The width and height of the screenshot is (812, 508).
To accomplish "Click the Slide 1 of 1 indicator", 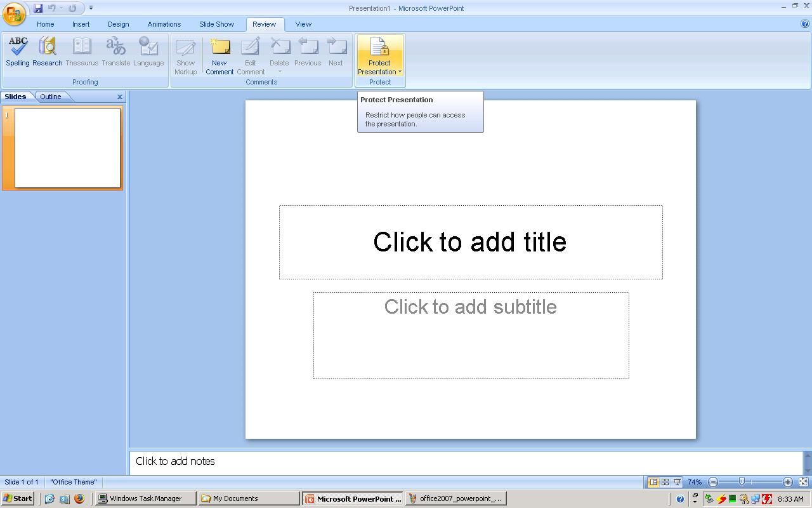I will (22, 482).
